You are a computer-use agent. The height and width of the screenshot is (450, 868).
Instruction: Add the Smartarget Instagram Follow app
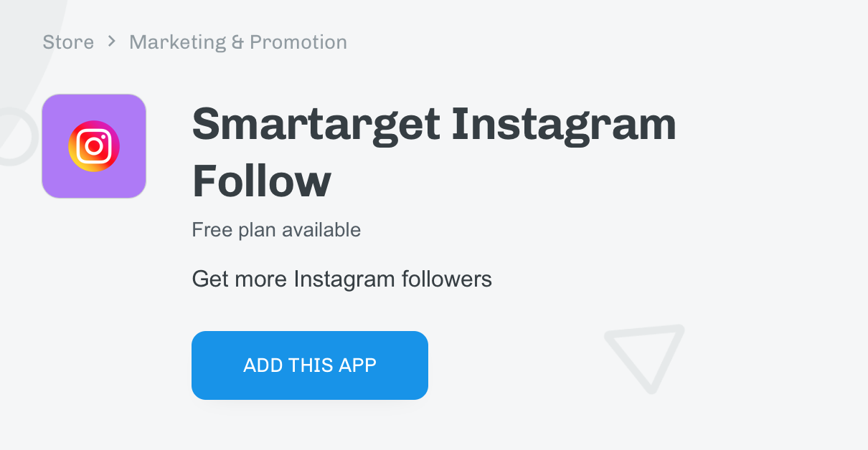click(x=310, y=365)
